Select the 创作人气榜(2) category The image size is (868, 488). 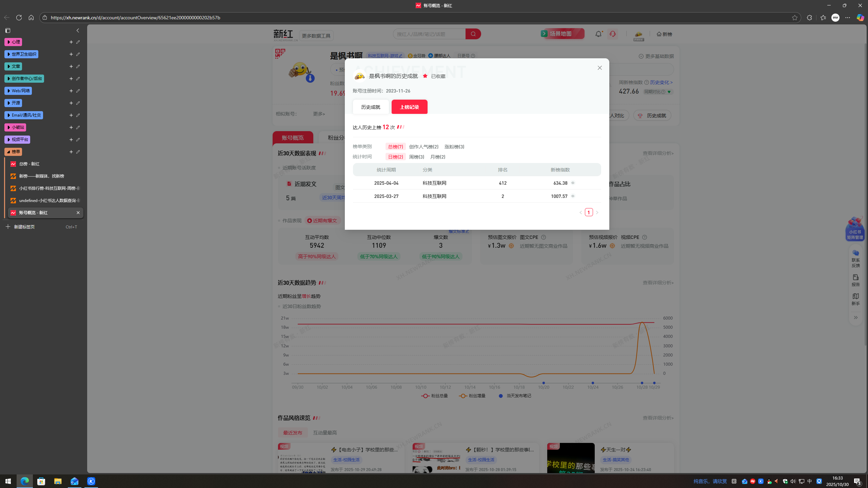(423, 147)
